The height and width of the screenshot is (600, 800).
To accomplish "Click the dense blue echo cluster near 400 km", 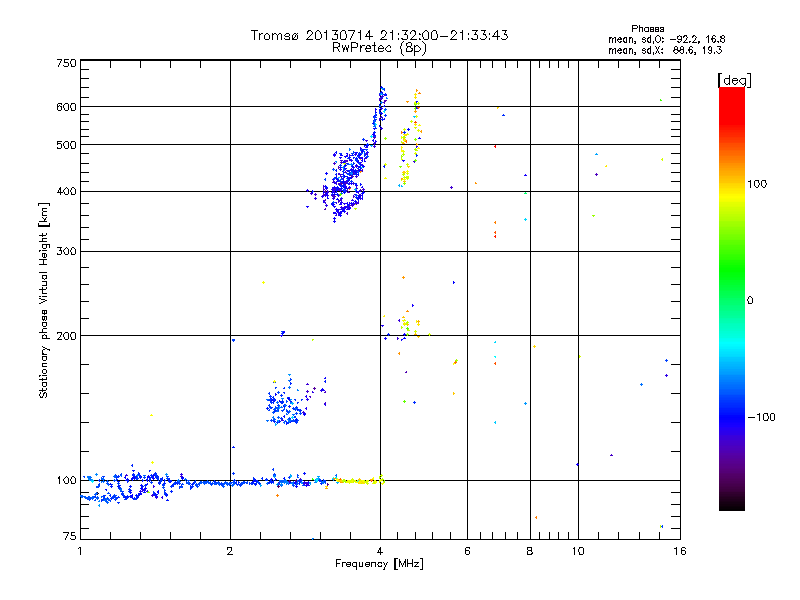I will click(344, 186).
